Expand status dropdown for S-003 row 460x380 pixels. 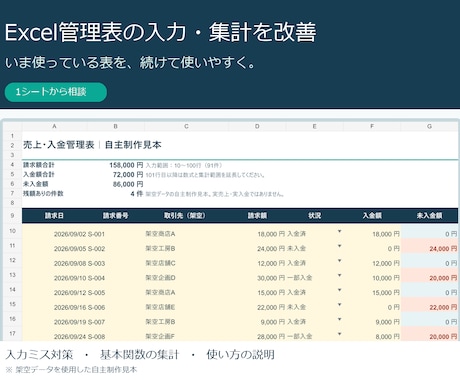[x=339, y=261]
